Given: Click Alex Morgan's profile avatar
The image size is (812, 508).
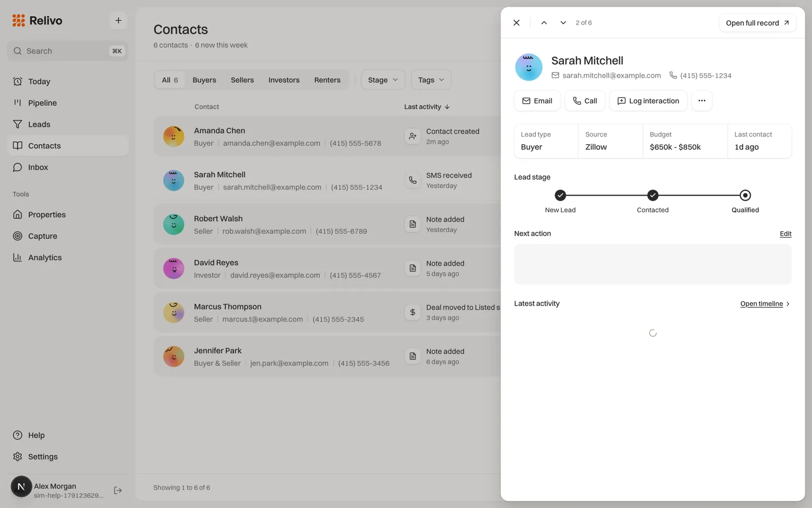Looking at the screenshot, I should [x=21, y=487].
